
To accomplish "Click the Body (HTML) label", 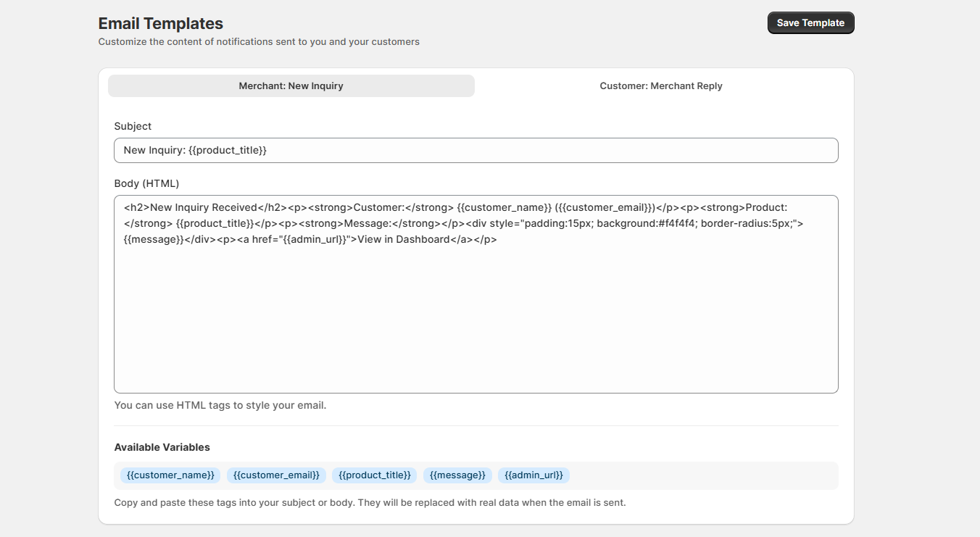I will [x=146, y=183].
